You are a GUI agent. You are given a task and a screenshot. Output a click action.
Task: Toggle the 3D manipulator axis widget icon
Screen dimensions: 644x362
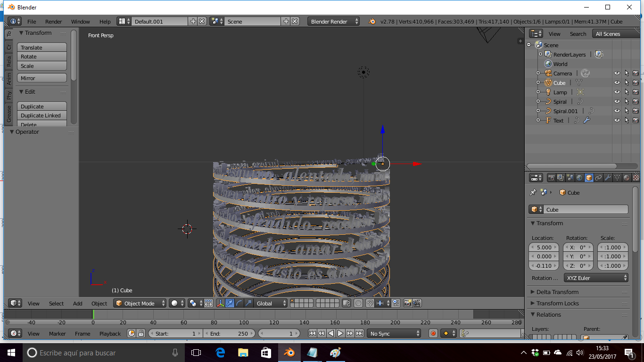[220, 303]
